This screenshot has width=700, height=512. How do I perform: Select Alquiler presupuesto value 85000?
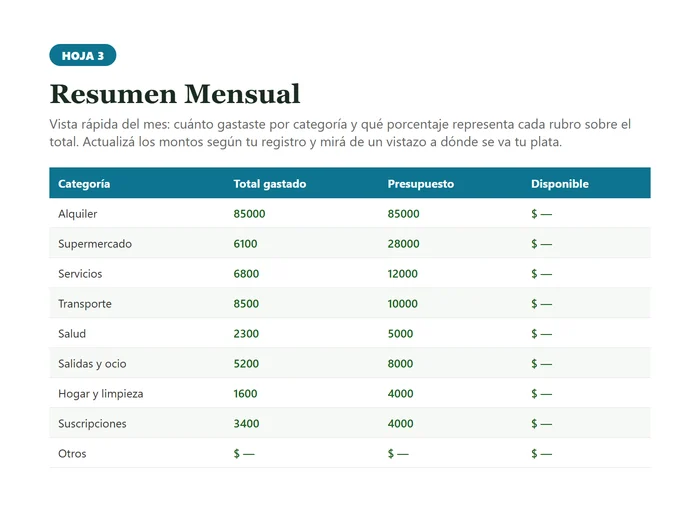coord(404,214)
